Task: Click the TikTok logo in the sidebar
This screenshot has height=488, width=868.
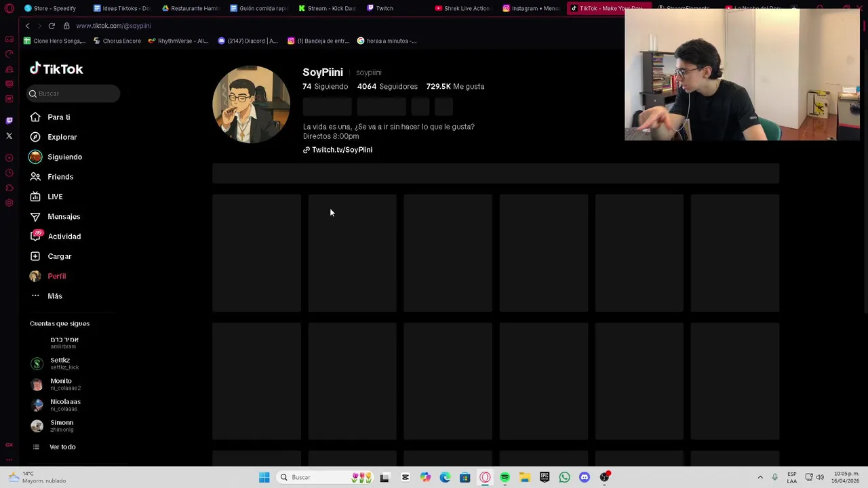Action: (56, 68)
